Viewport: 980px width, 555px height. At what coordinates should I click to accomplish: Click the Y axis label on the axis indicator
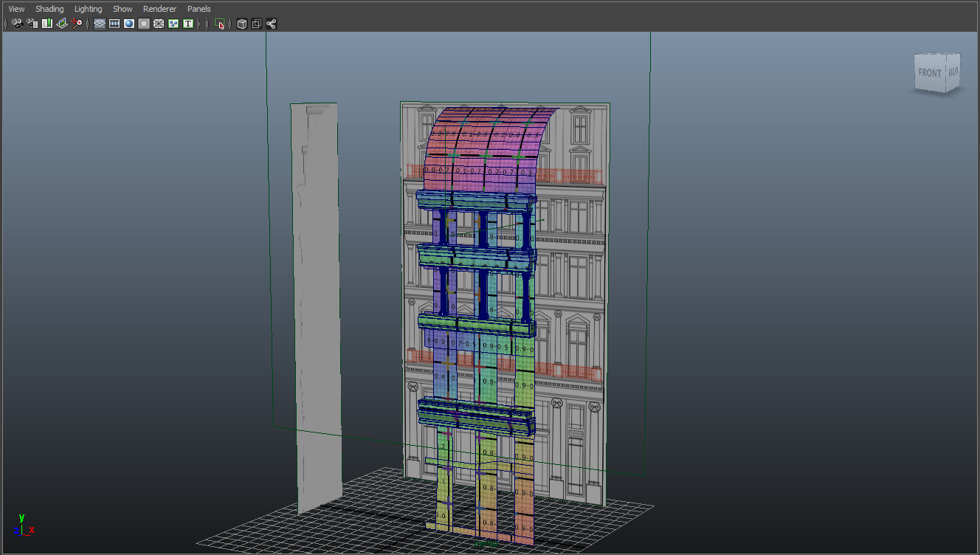point(22,517)
